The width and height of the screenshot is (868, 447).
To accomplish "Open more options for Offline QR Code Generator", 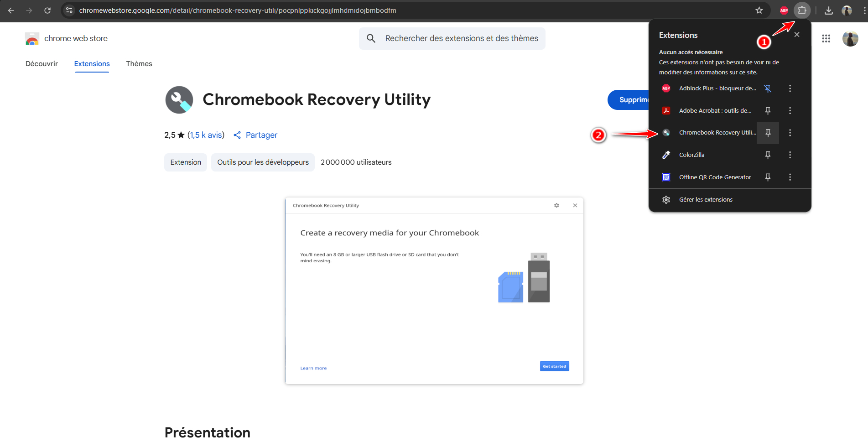I will 790,177.
